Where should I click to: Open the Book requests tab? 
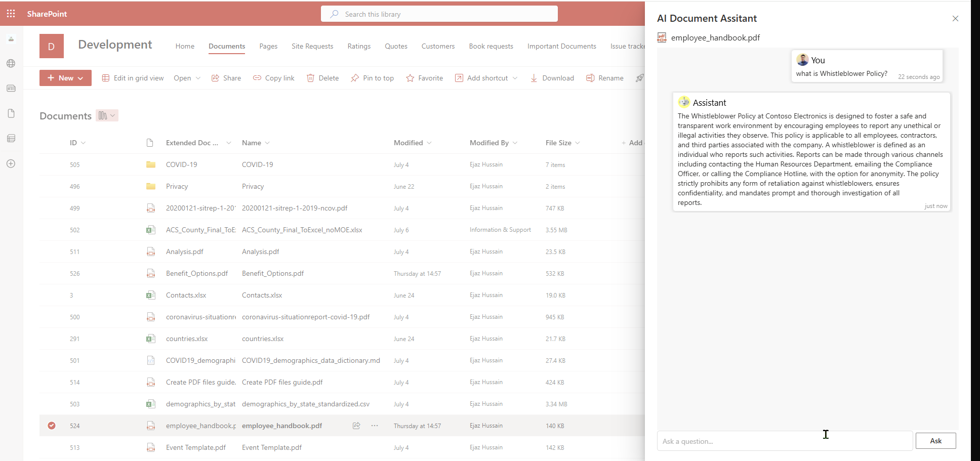pos(491,46)
